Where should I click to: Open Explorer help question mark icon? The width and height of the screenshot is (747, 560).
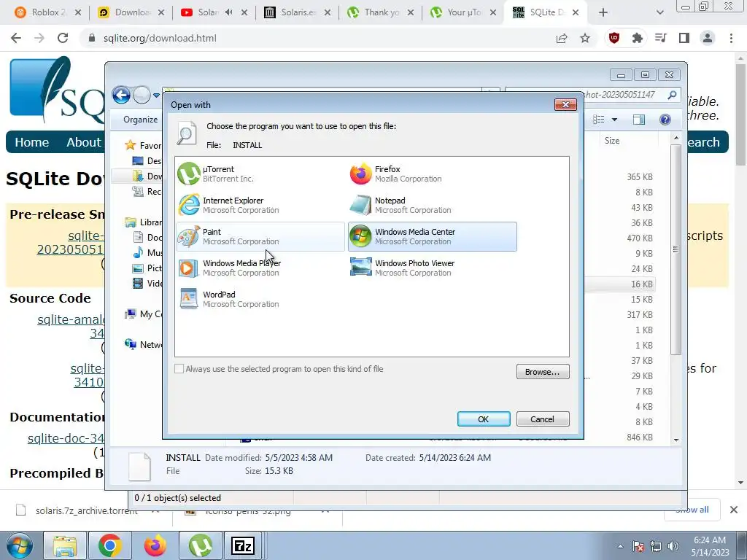(665, 120)
